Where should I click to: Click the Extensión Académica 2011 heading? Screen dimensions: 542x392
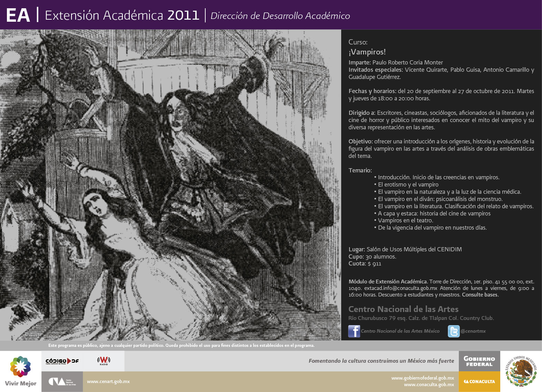122,16
